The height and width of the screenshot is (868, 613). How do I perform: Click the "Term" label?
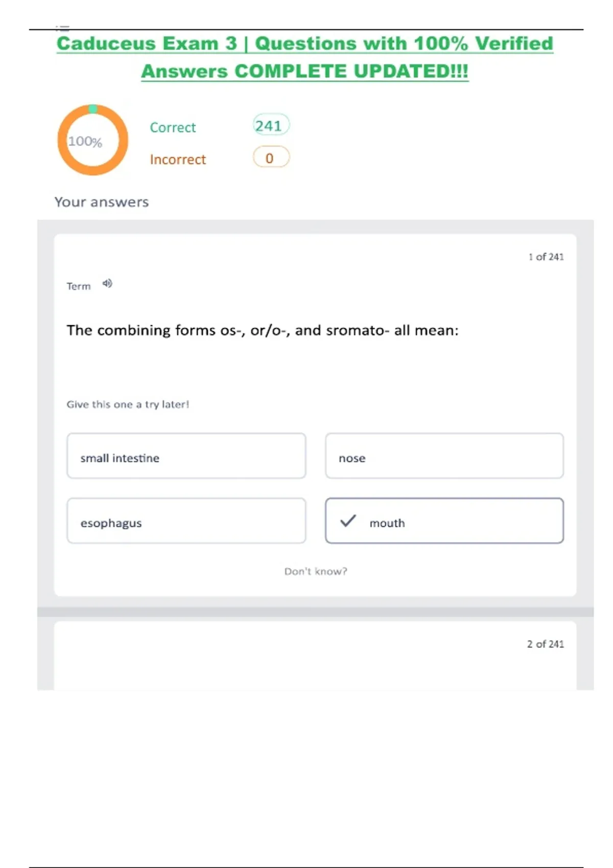(78, 286)
